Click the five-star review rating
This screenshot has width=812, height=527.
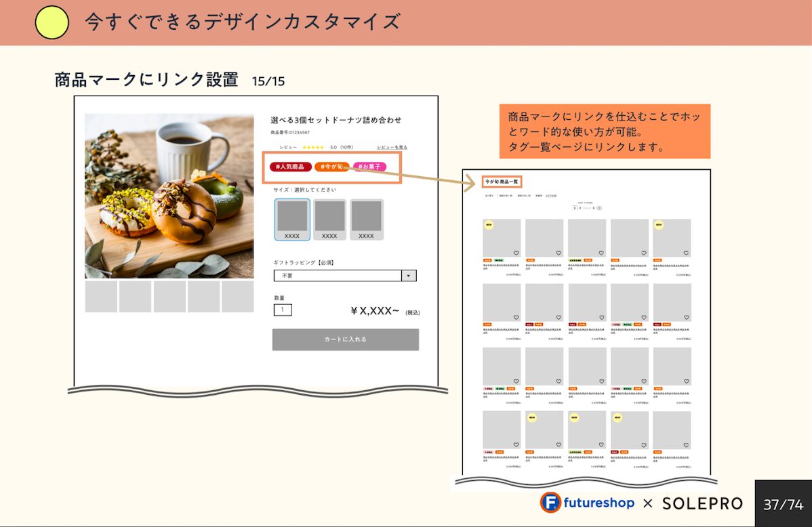pos(312,147)
